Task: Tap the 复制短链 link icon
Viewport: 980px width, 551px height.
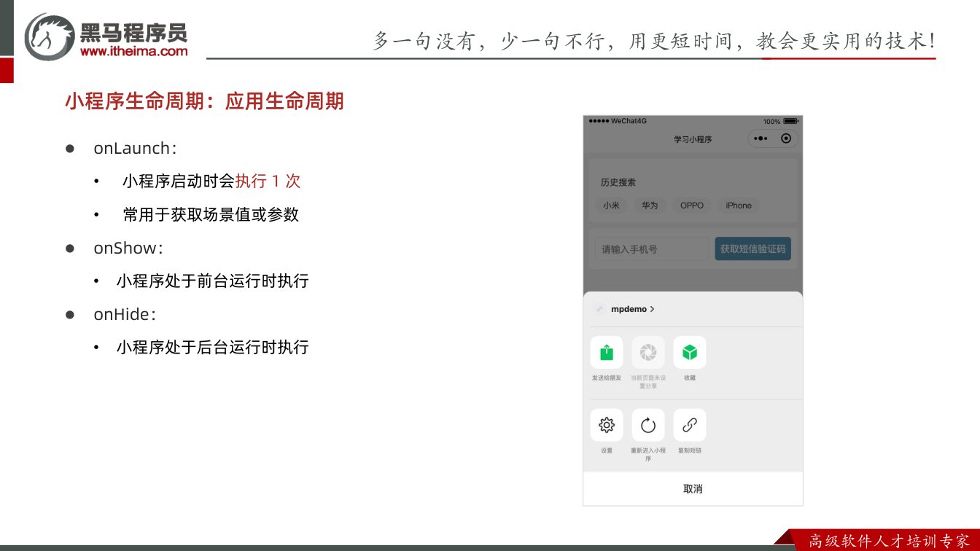Action: (x=690, y=425)
